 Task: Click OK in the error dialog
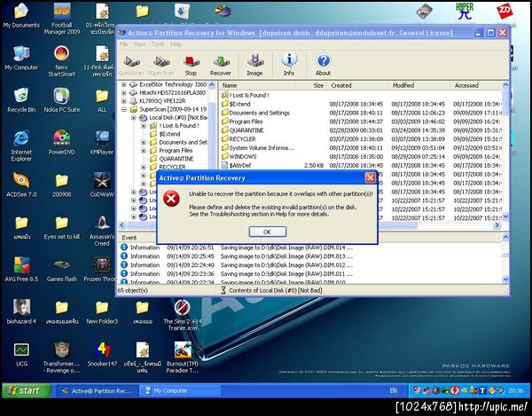pos(268,232)
